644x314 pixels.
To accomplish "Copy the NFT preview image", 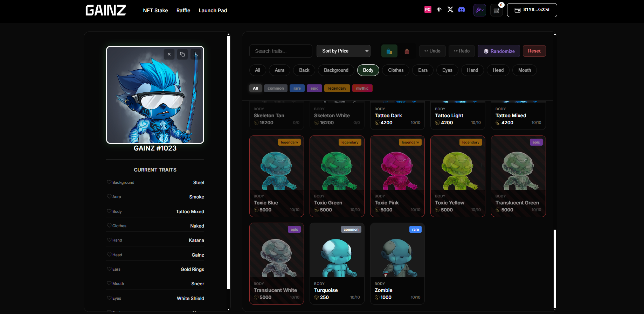I will coord(182,54).
